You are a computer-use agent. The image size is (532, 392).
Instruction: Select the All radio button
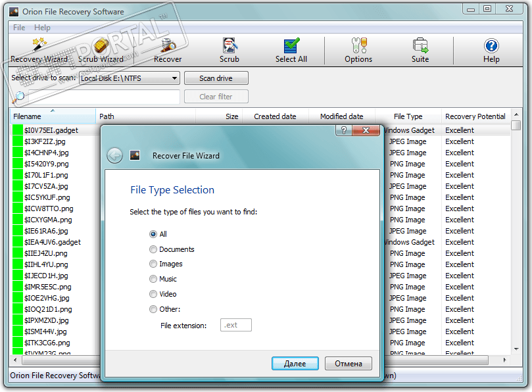153,234
